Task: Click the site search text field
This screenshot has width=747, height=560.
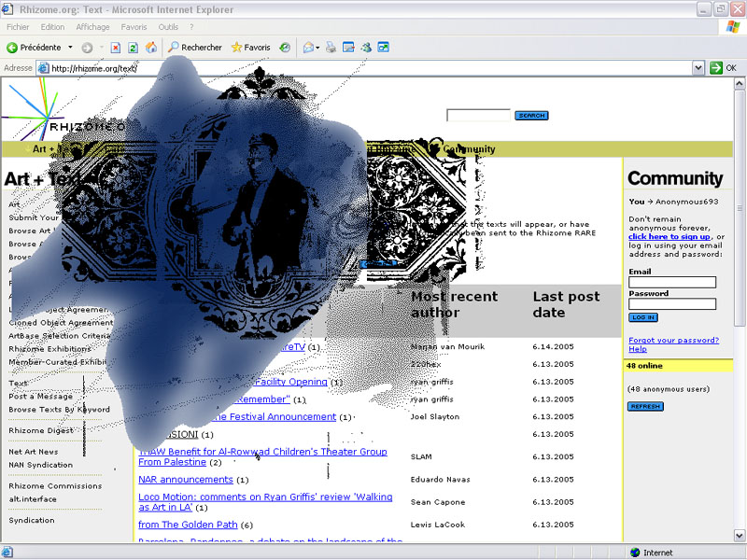Action: (478, 115)
